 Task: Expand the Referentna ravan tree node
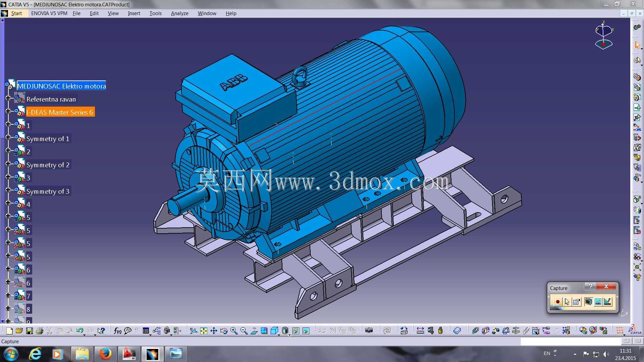8,98
